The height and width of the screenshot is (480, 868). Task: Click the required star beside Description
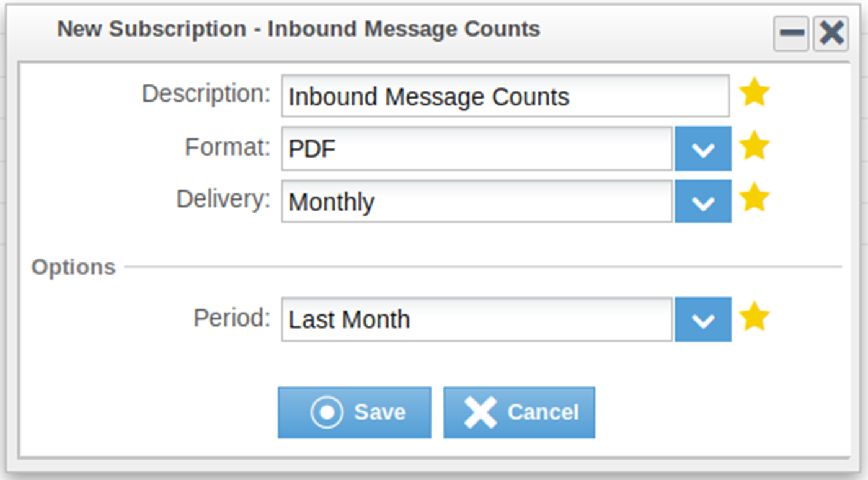click(755, 94)
